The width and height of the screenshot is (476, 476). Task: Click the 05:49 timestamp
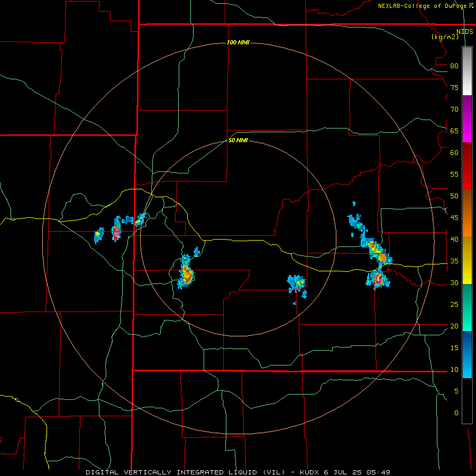click(x=379, y=472)
